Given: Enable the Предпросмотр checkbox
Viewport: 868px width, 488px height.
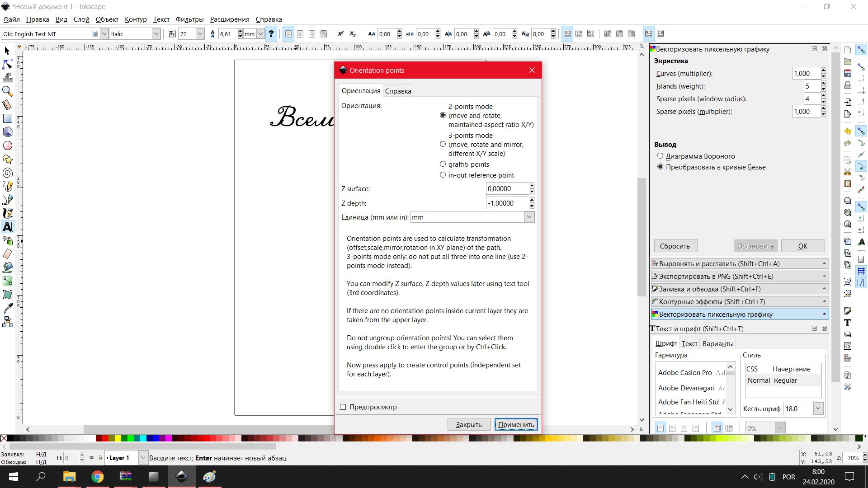Looking at the screenshot, I should (x=343, y=407).
